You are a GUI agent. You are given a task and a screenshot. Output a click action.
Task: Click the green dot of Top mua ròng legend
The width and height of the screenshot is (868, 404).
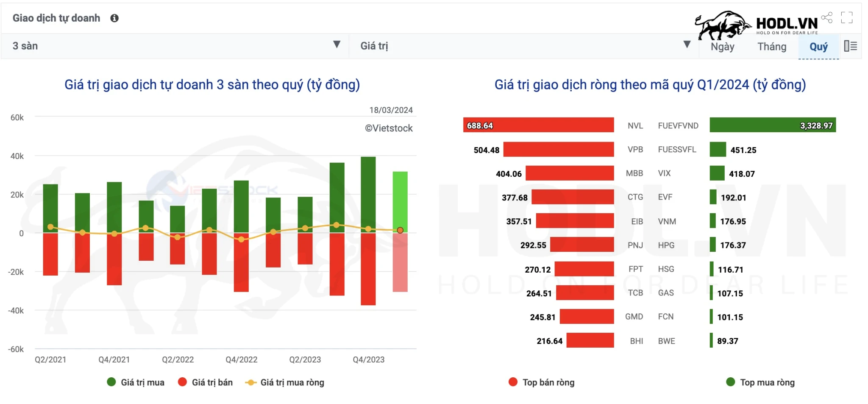731,382
